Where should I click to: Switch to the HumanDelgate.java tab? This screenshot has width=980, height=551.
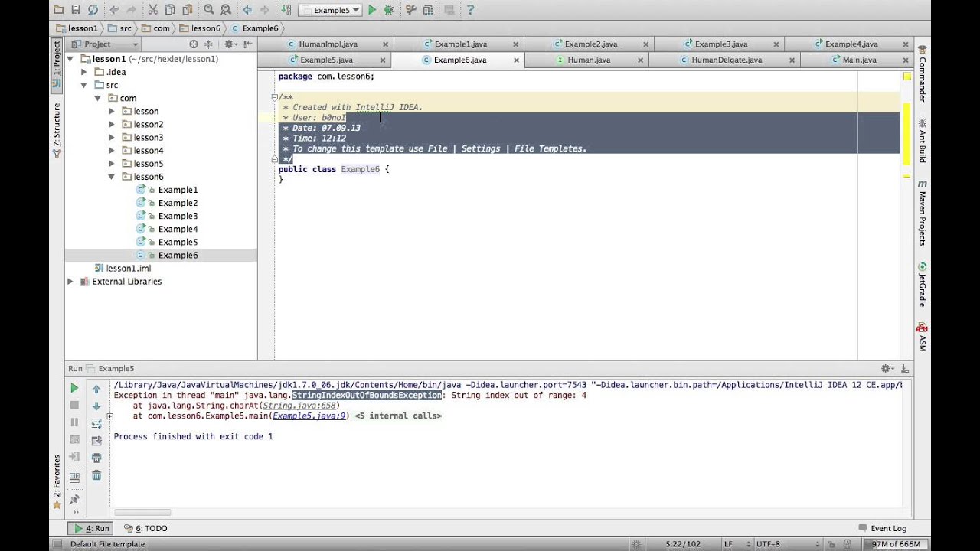pos(726,60)
